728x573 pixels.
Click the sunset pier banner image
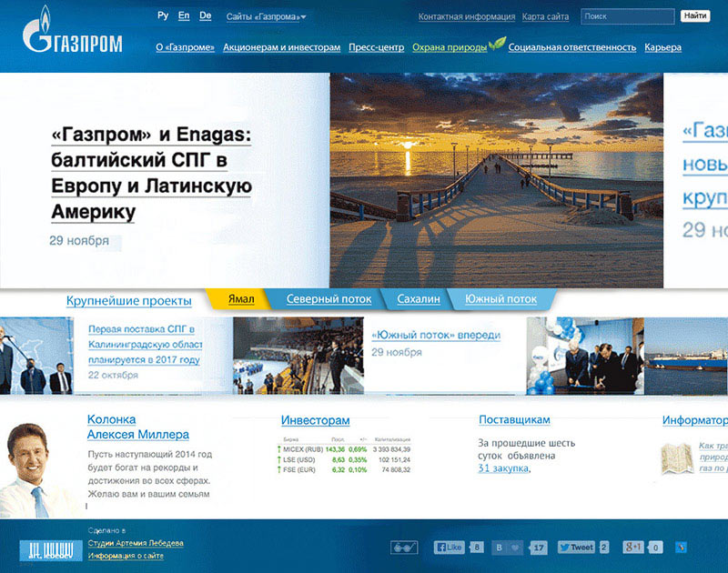(x=496, y=179)
